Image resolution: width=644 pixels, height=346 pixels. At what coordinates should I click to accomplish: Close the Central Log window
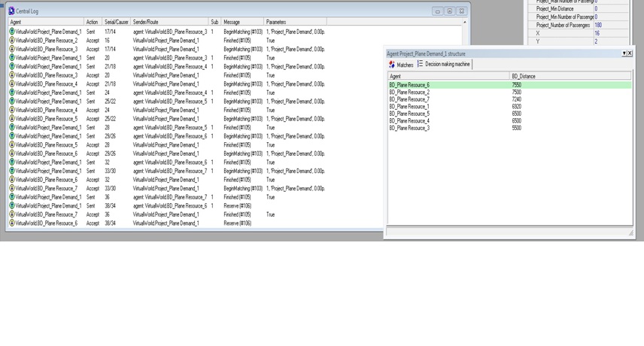tap(462, 11)
